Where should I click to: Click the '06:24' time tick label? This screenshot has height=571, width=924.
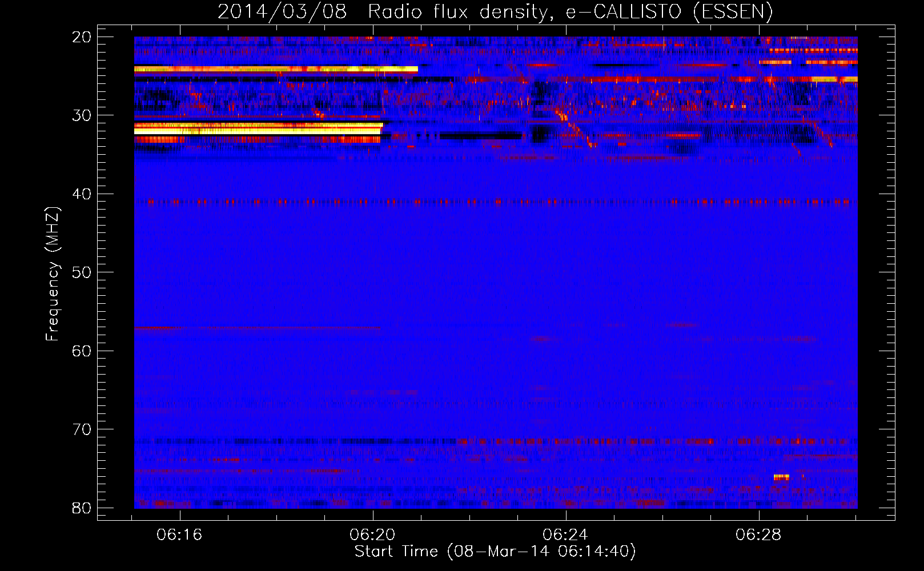[566, 535]
